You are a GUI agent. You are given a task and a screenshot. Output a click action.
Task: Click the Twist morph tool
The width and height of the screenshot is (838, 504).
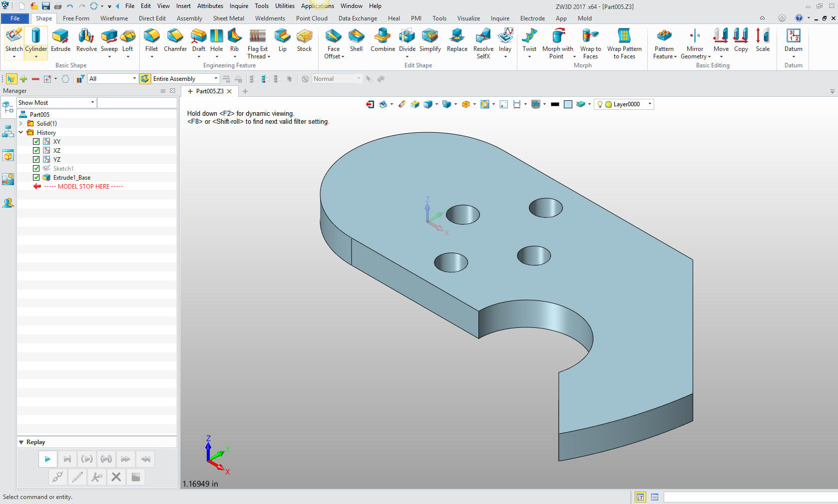(529, 40)
